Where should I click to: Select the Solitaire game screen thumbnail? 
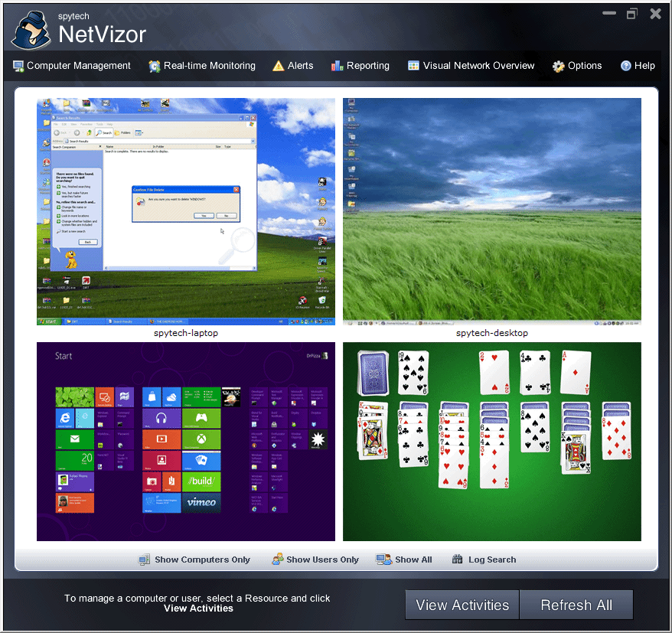(492, 442)
